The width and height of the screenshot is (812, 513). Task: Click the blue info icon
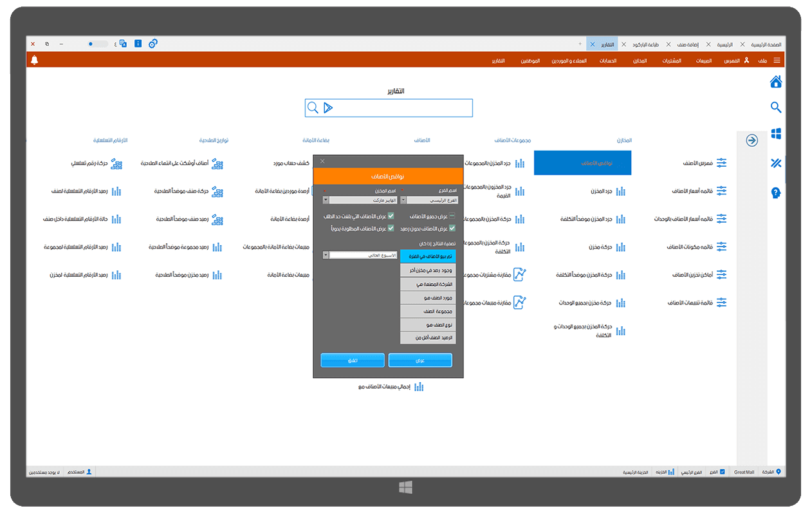138,44
